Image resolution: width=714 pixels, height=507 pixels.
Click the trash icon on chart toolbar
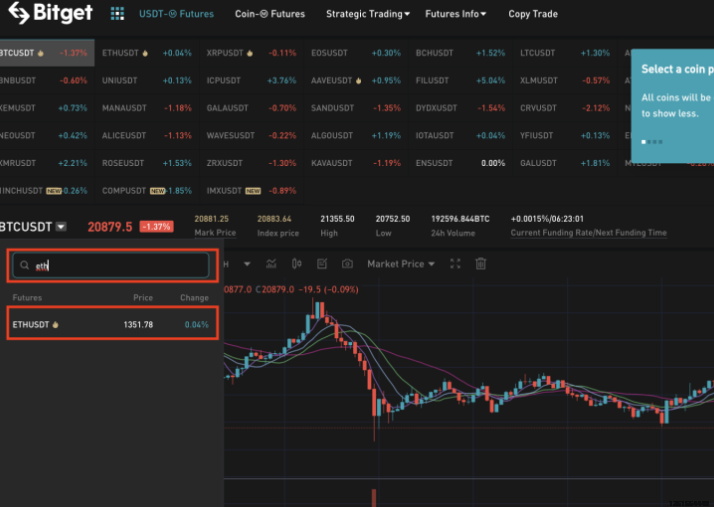tap(481, 264)
